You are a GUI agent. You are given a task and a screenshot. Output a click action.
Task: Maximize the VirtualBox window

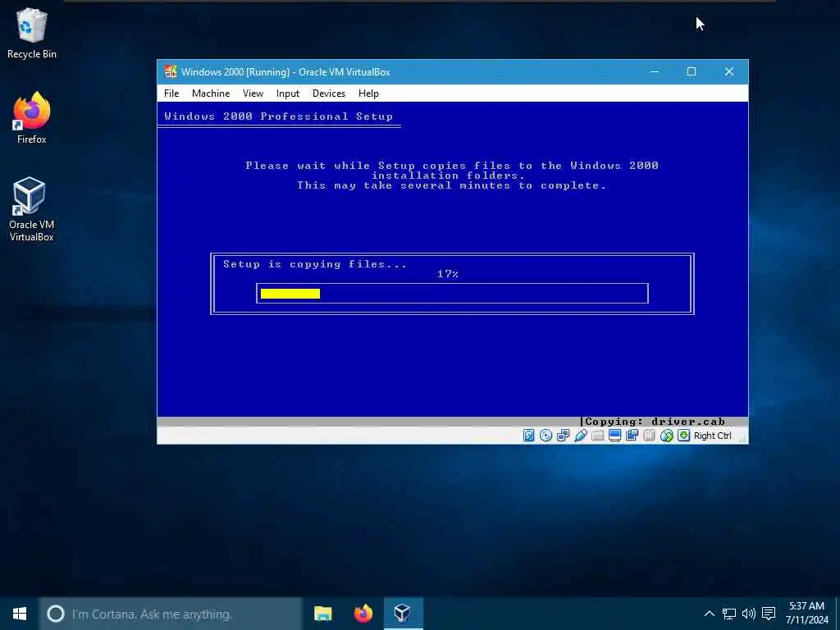click(x=692, y=72)
